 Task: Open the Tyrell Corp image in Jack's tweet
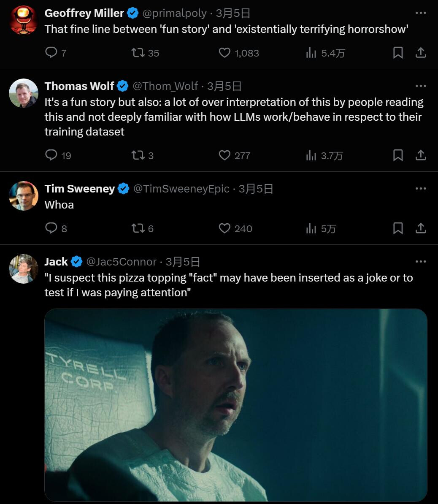click(x=235, y=404)
